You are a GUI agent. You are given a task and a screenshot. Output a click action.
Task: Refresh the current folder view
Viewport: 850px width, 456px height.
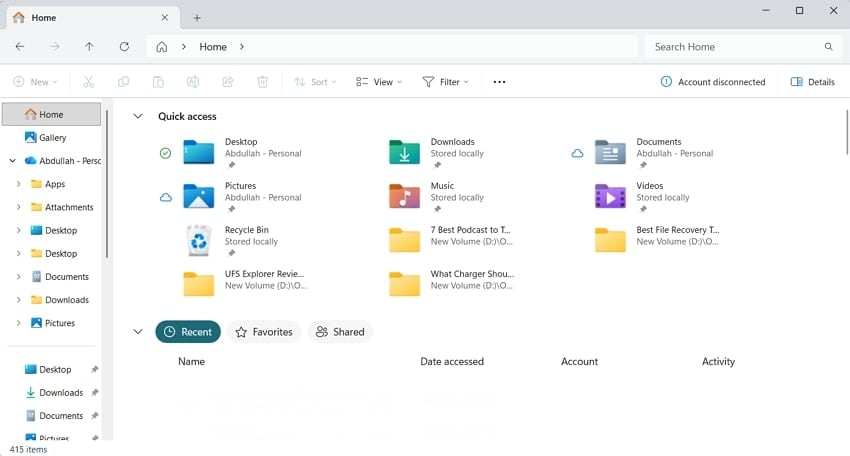(x=124, y=47)
